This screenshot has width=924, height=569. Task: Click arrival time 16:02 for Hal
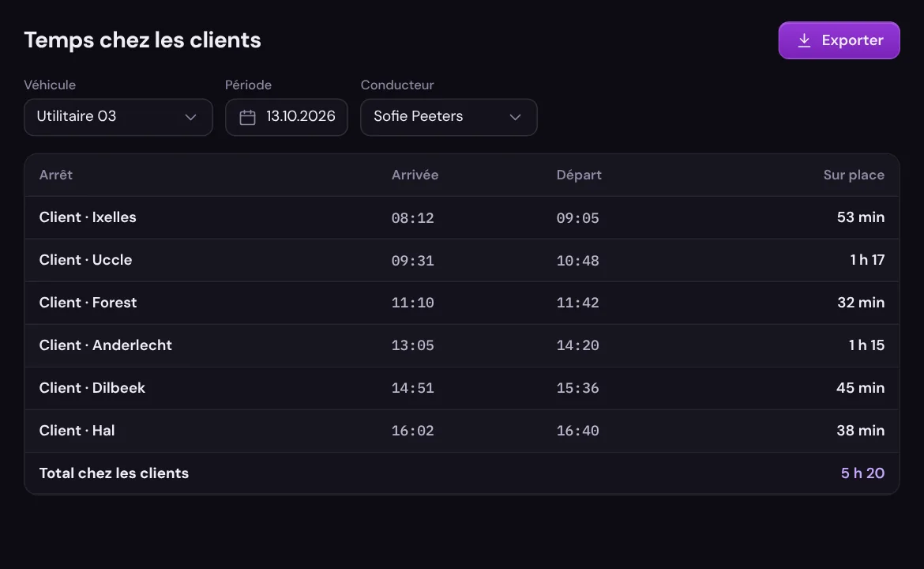click(412, 431)
